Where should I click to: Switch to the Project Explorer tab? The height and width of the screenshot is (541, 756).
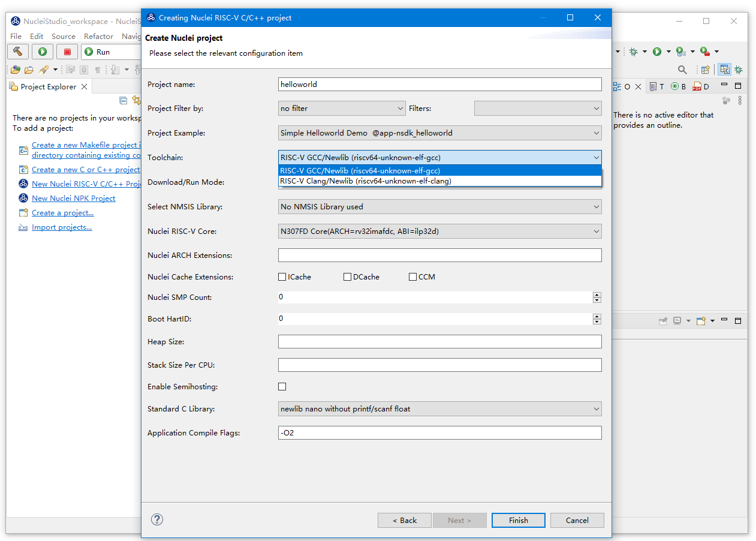[48, 87]
